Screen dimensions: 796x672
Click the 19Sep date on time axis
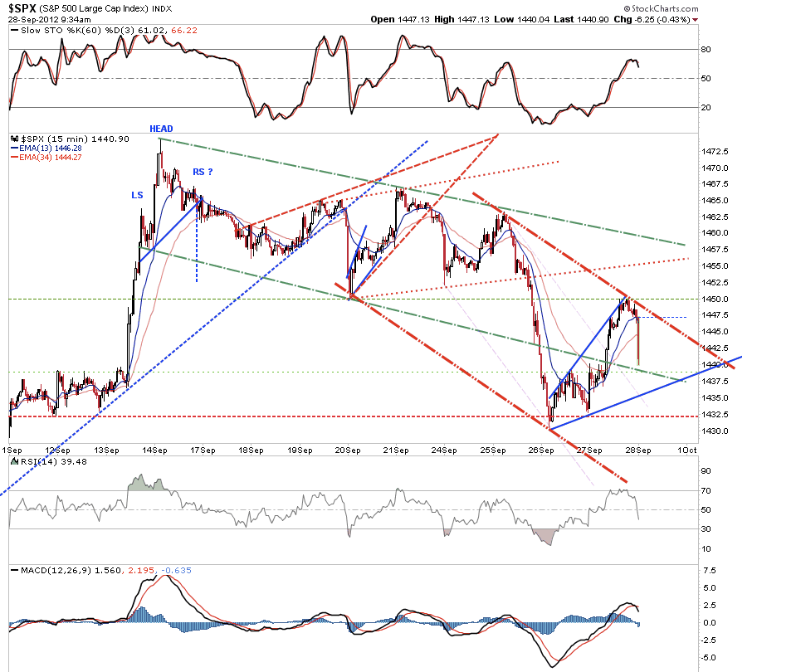(x=300, y=450)
